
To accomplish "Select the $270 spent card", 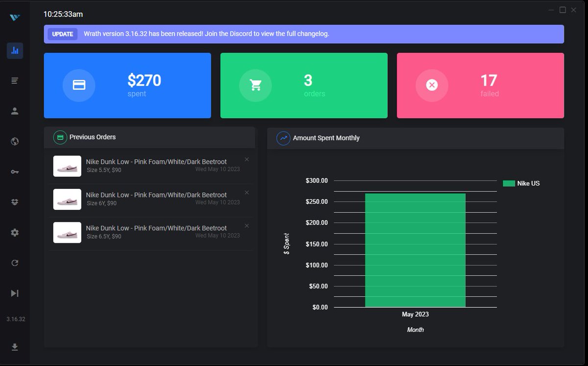I will [127, 85].
